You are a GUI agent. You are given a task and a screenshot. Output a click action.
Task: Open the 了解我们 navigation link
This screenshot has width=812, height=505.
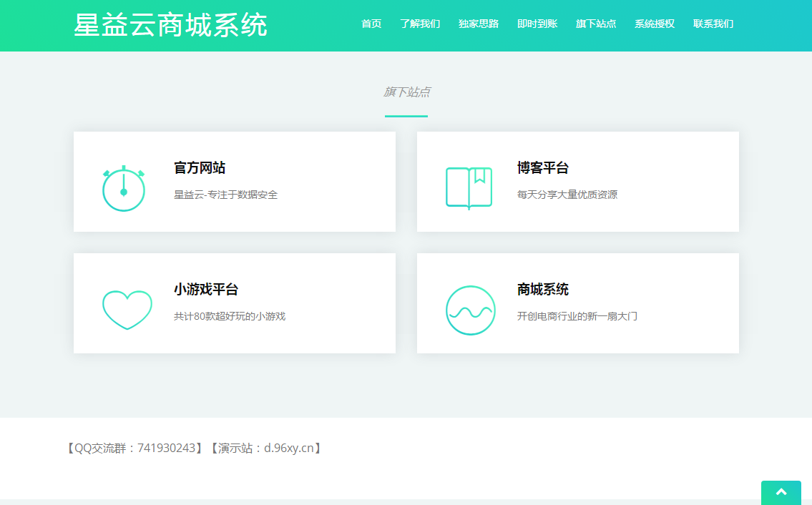pos(421,24)
